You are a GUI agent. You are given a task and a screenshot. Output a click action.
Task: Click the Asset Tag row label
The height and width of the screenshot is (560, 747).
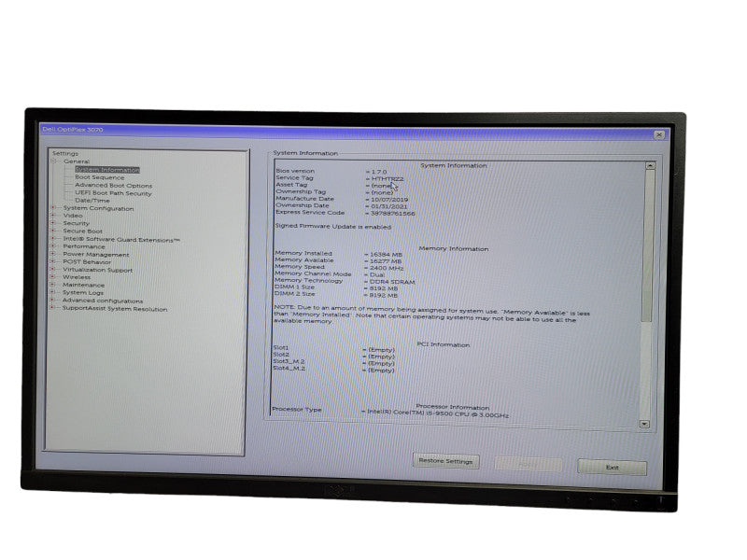pyautogui.click(x=291, y=184)
